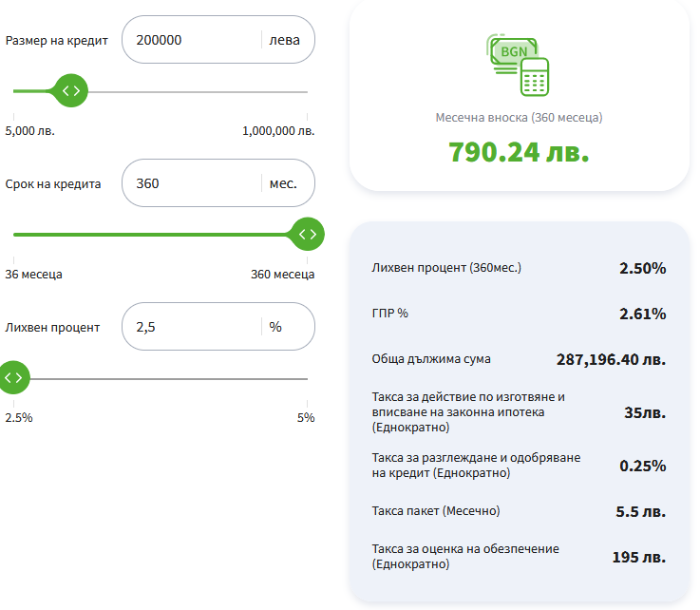
Task: Click the 'Срок на кредита' label
Action: click(53, 184)
